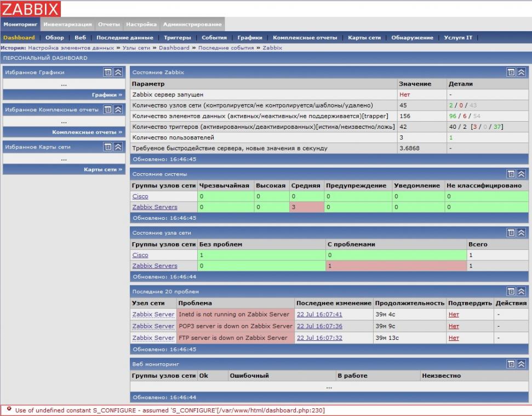
Task: Open menu icon in Последние 20 проблем widget
Action: [511, 291]
